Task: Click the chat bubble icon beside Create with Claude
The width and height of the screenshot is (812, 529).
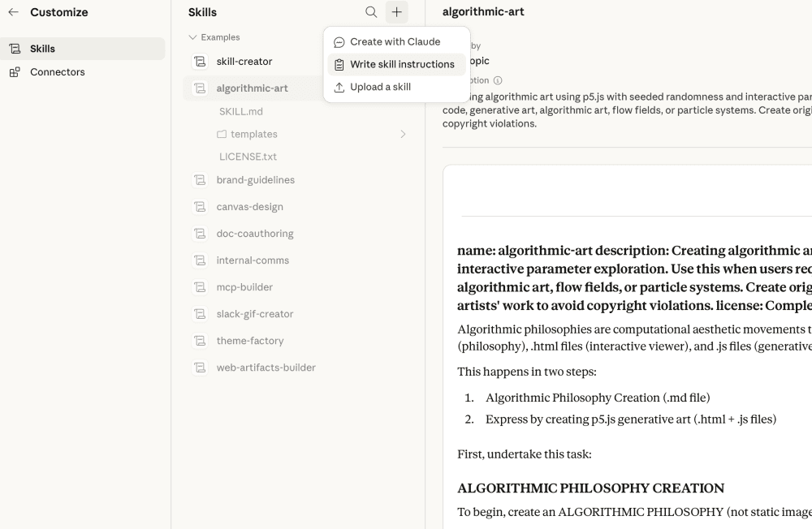Action: click(x=339, y=42)
